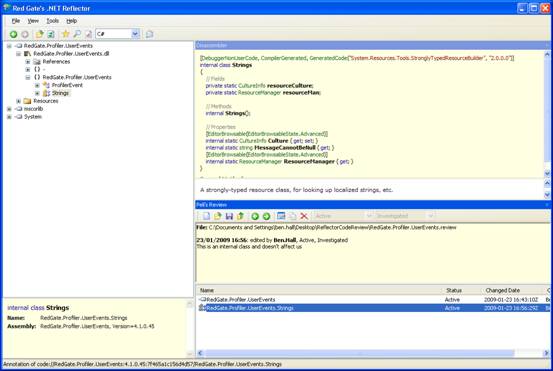
Task: Open the Active status dropdown
Action: (369, 216)
